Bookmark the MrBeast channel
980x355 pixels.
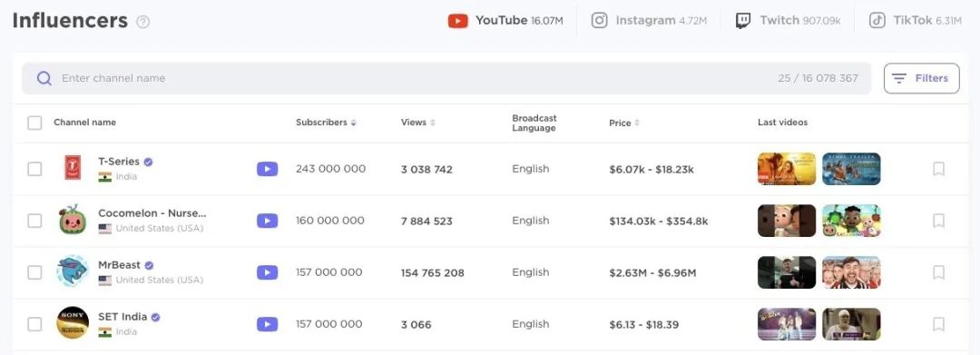coord(938,272)
